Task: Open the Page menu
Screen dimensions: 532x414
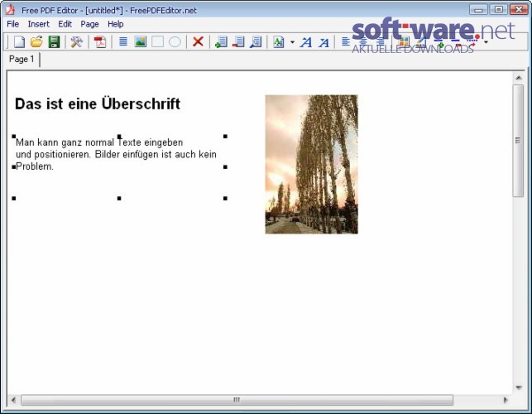Action: click(89, 24)
